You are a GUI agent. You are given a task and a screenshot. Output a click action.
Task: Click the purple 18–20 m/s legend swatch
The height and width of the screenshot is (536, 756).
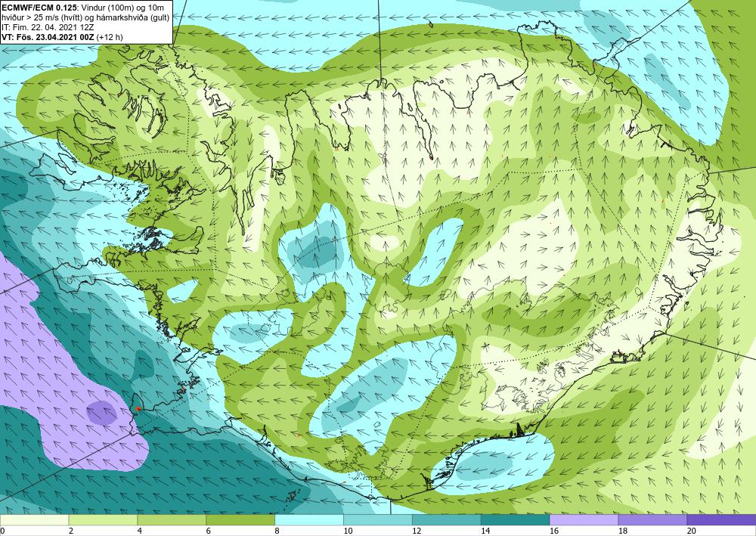pos(653,519)
